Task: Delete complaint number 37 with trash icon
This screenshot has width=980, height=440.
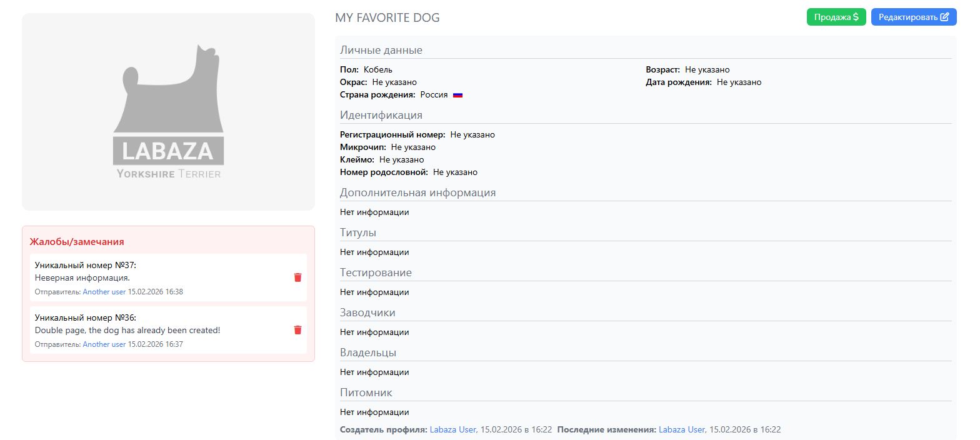Action: click(297, 277)
